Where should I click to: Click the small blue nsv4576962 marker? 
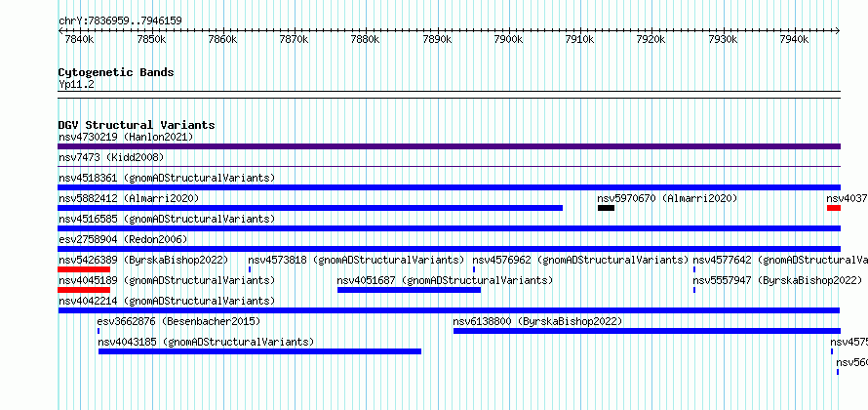point(474,269)
